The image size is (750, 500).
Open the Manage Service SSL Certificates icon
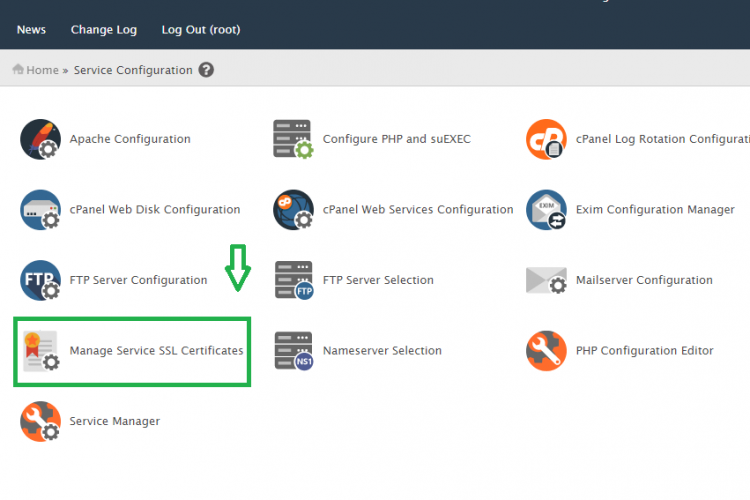41,351
